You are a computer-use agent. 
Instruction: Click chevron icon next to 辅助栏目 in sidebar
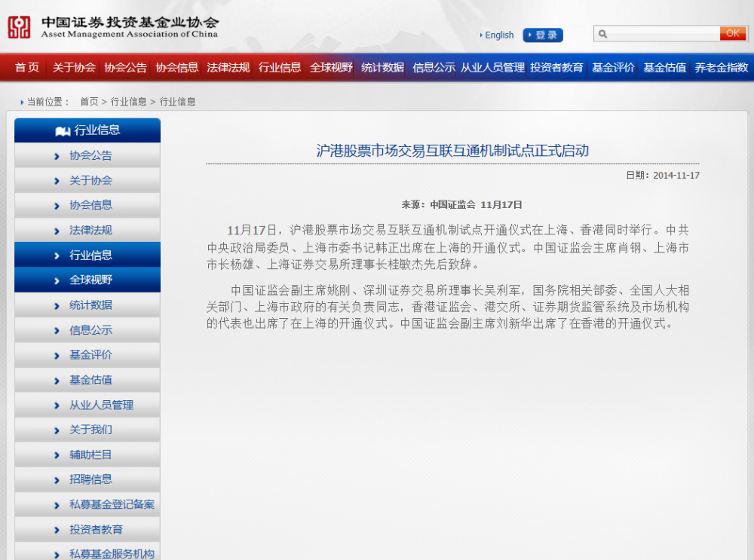[x=57, y=455]
